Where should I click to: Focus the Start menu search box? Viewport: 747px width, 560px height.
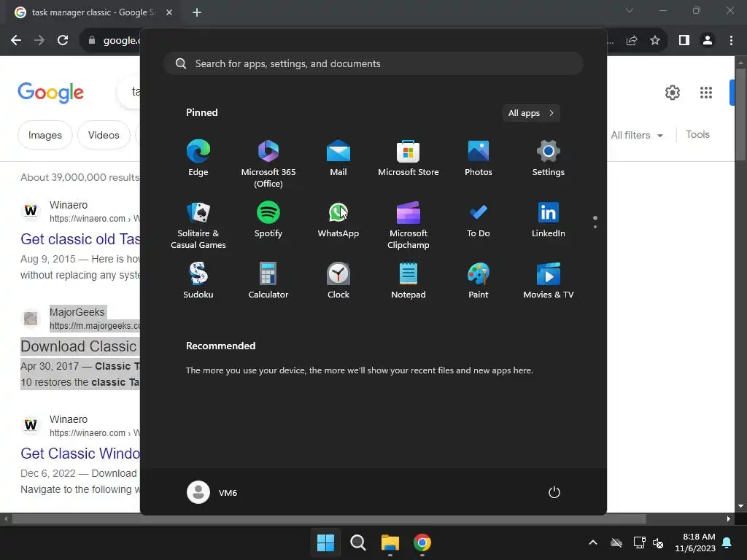373,63
